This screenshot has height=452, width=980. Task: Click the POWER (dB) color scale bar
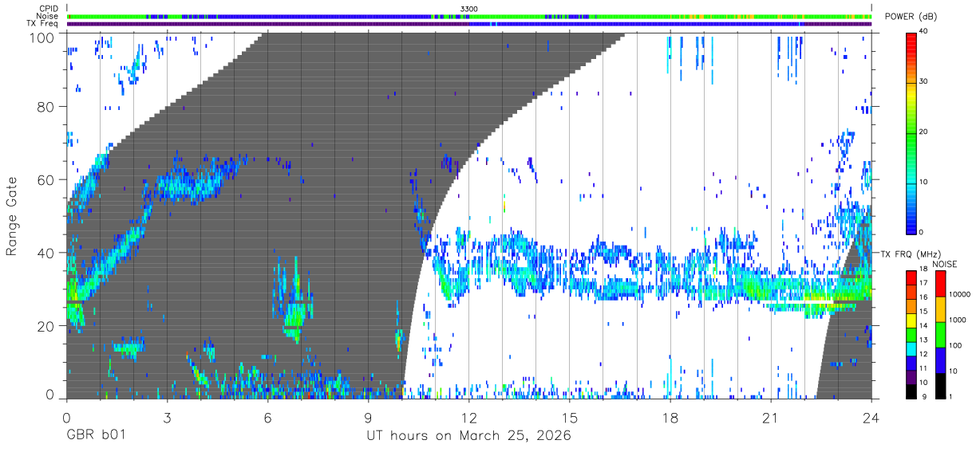tap(911, 132)
